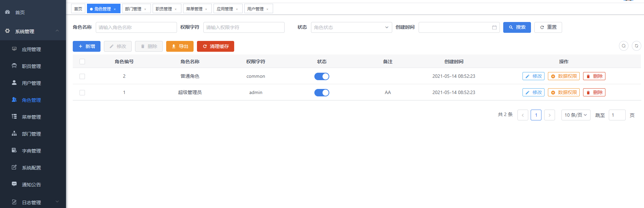
Task: Click the 字典管理 sidebar icon
Action: (14, 150)
